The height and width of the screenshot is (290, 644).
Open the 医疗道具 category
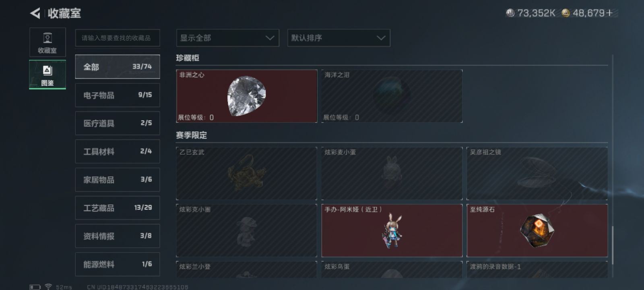coord(118,123)
